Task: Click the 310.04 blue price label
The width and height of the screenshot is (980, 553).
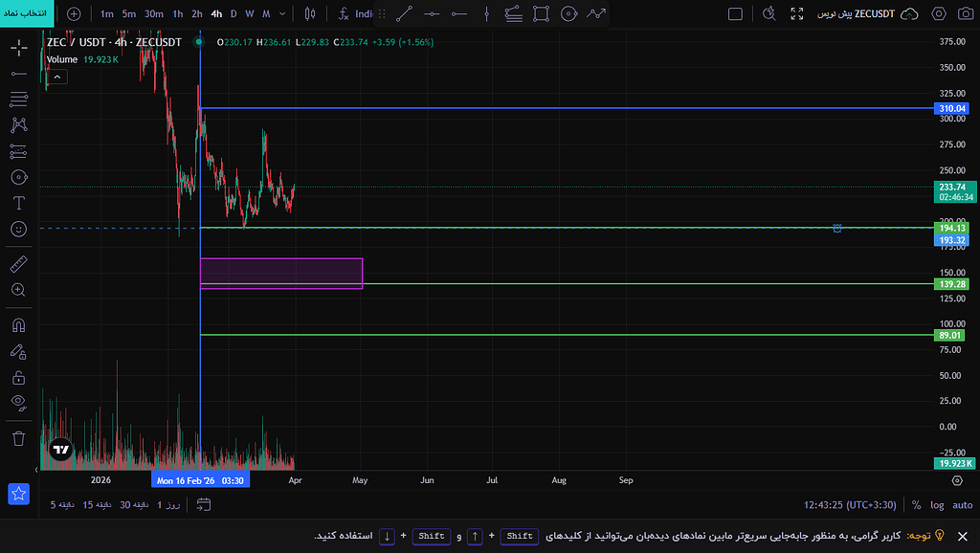Action: 950,108
